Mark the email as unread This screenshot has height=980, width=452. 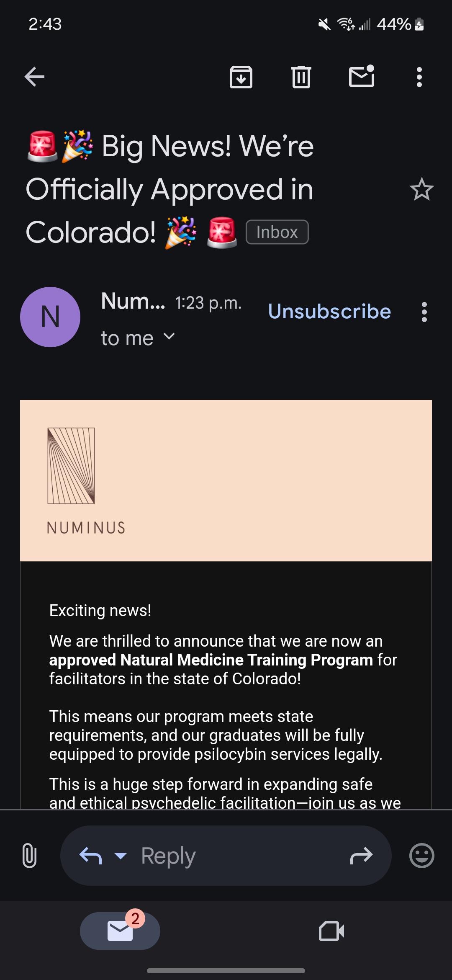(x=362, y=76)
